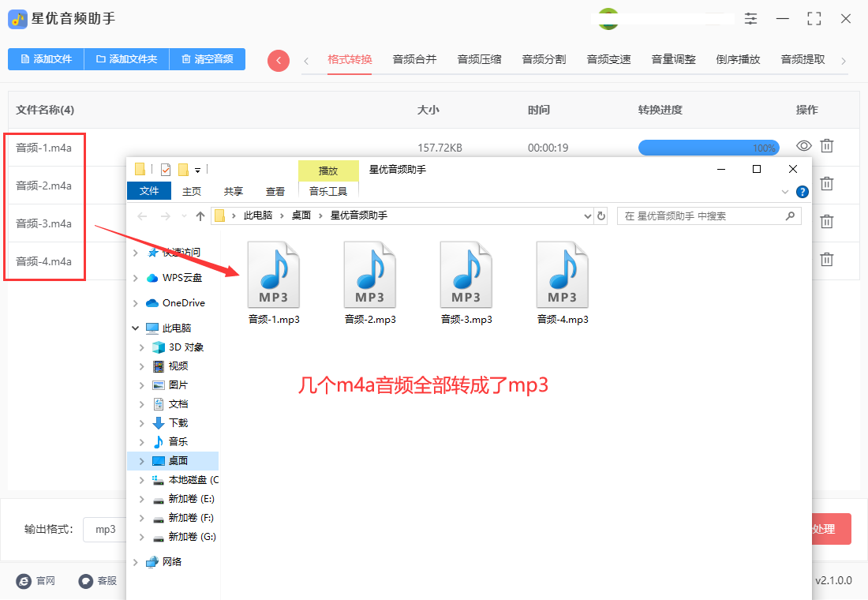Open the 音频提取 tab
Viewport: 868px width, 600px height.
(x=803, y=59)
